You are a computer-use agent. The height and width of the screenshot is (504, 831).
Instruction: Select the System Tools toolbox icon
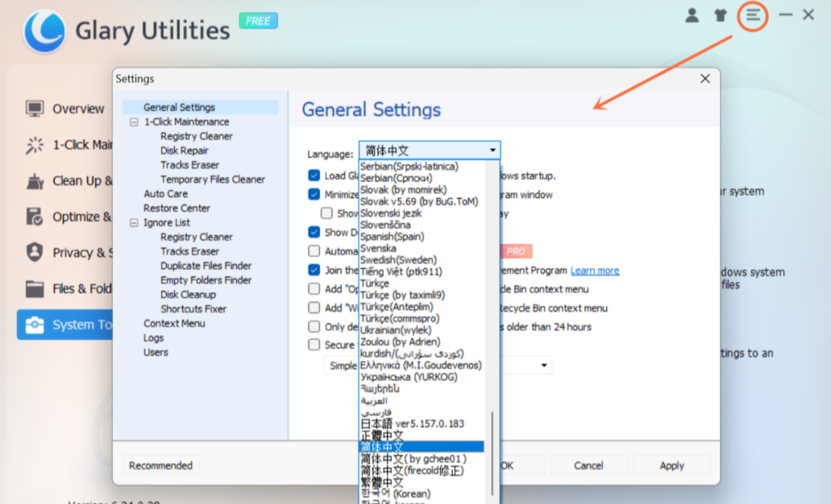[x=35, y=325]
